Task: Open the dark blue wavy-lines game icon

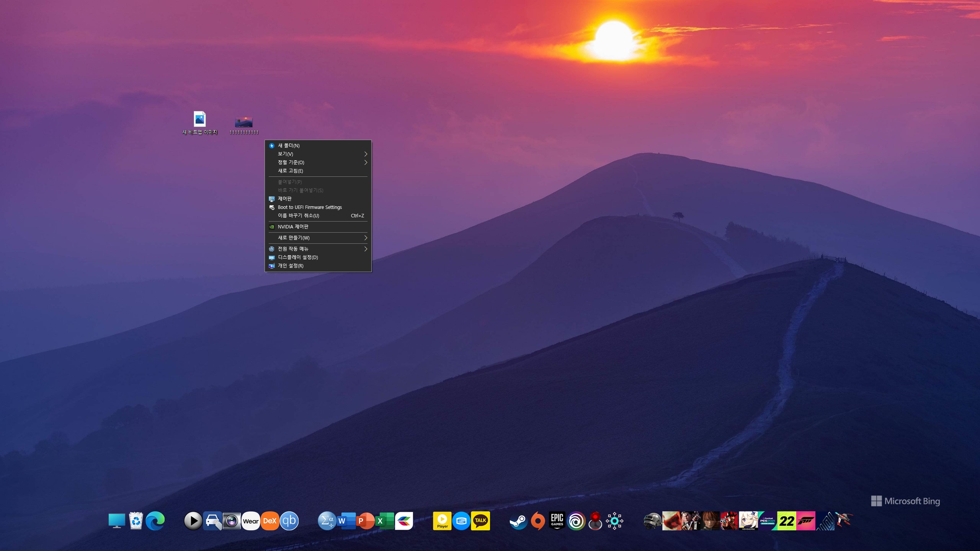Action: [825, 521]
